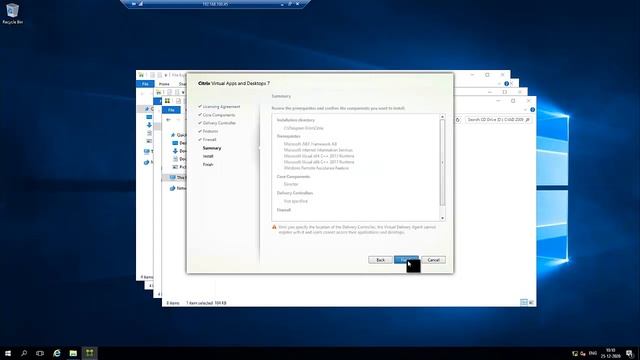Click refresh button beside Explorer address bar
The image size is (640, 360).
pos(458,120)
